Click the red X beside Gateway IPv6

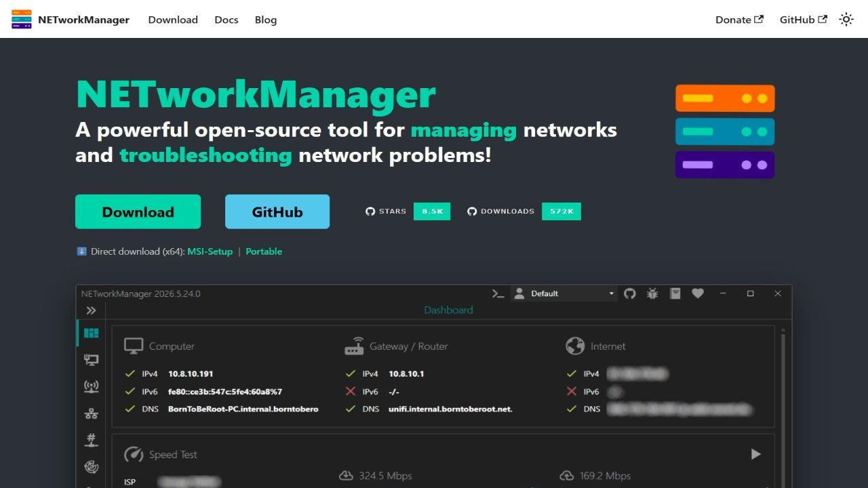click(x=351, y=392)
